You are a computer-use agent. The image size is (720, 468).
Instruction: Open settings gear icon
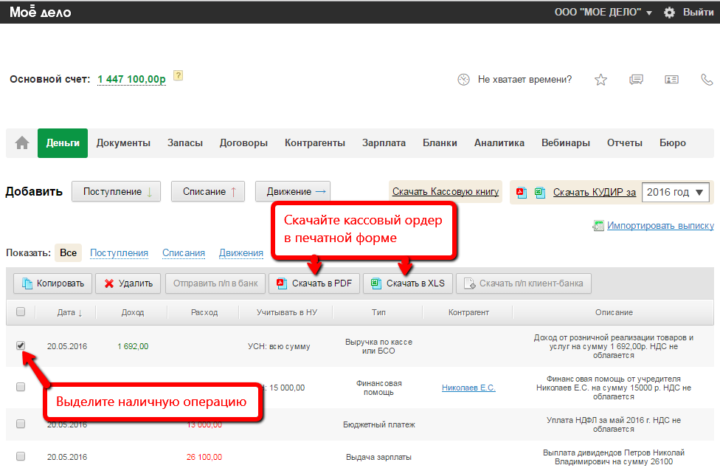coord(669,12)
